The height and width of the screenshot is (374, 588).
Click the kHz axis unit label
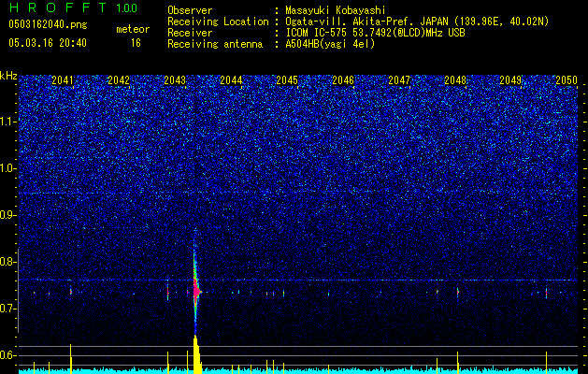point(8,76)
